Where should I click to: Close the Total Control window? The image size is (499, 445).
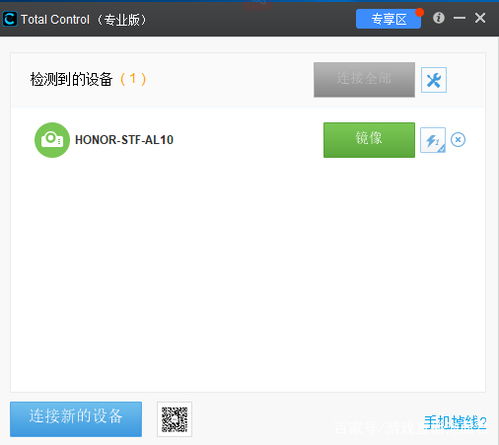click(480, 18)
